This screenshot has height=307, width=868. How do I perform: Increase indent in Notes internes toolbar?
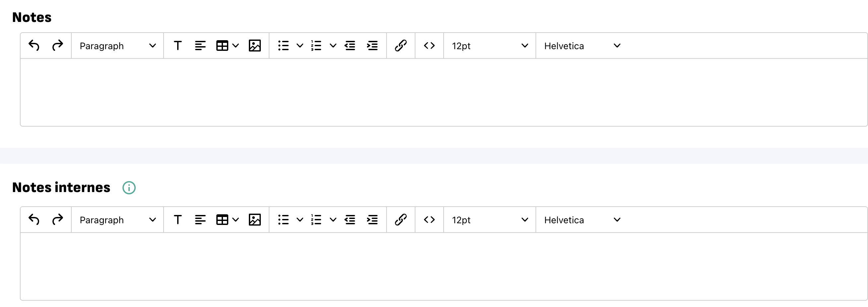click(x=372, y=220)
